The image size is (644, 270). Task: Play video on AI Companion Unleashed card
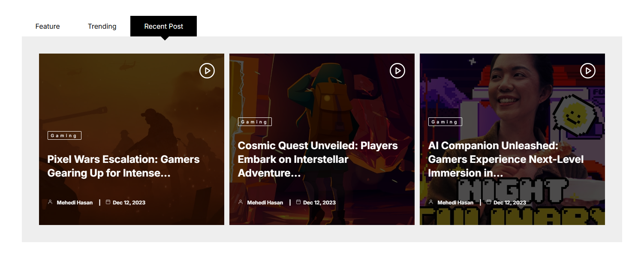click(588, 71)
